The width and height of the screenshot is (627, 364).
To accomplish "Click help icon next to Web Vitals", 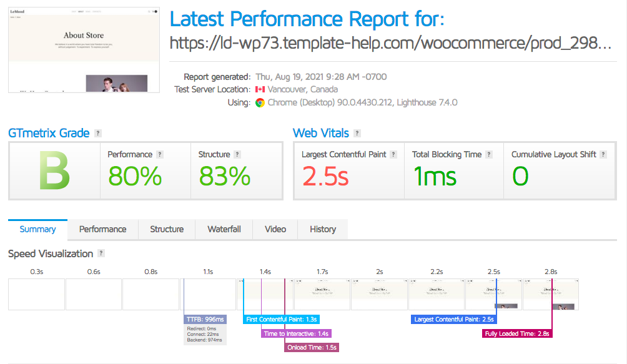I will click(357, 134).
